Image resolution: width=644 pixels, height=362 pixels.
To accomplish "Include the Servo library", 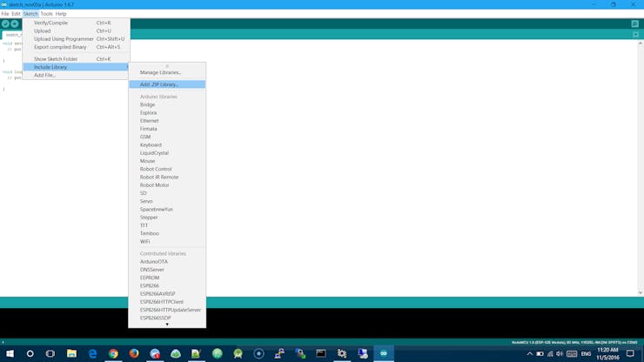I will [167, 201].
